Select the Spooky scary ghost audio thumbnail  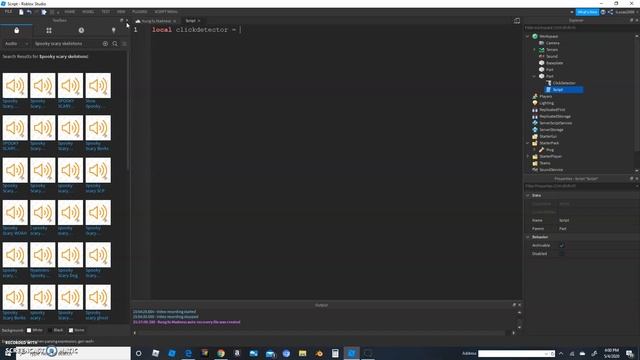pos(98,297)
